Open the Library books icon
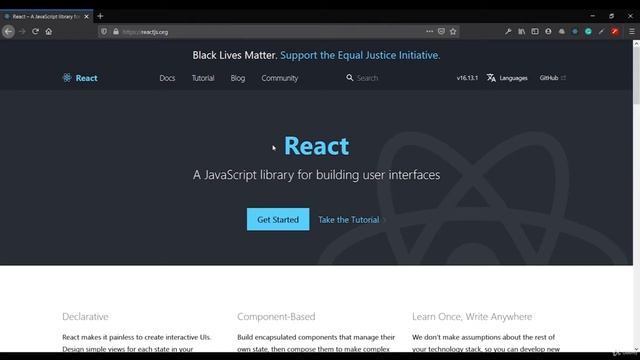 522,31
